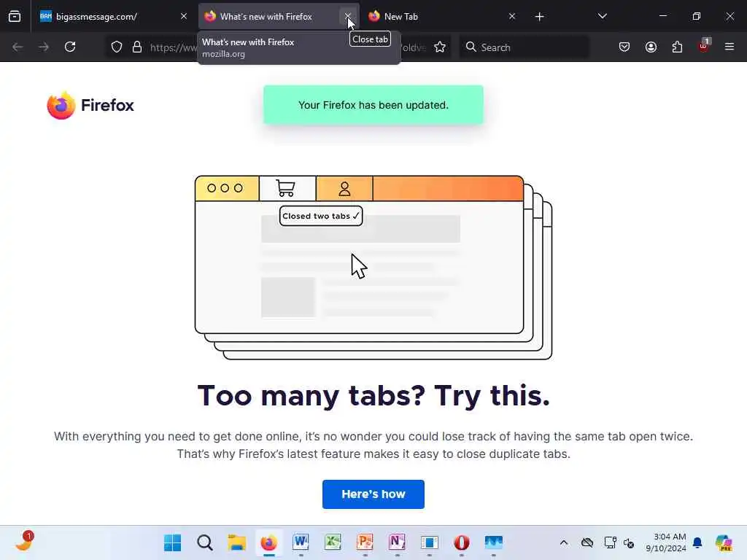Screen dimensions: 747x560
Task: Open tracking protection shield panel
Action: [x=117, y=47]
